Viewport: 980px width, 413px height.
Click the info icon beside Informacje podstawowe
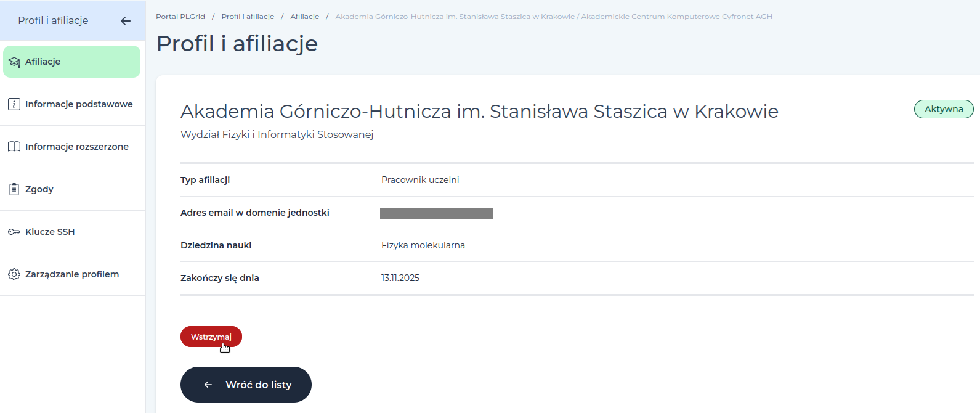pyautogui.click(x=14, y=104)
